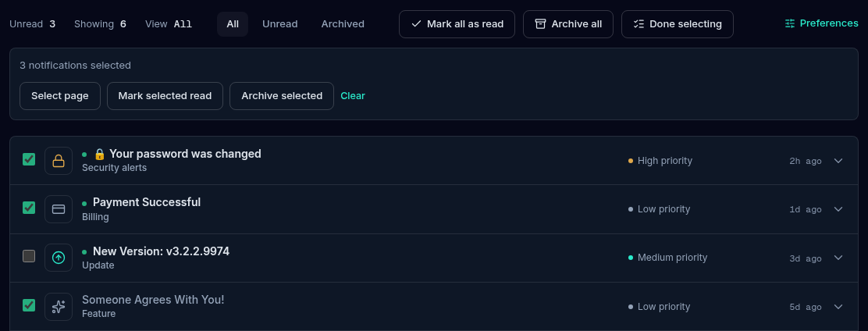The image size is (868, 331).
Task: Click Mark all as read button
Action: pos(457,24)
